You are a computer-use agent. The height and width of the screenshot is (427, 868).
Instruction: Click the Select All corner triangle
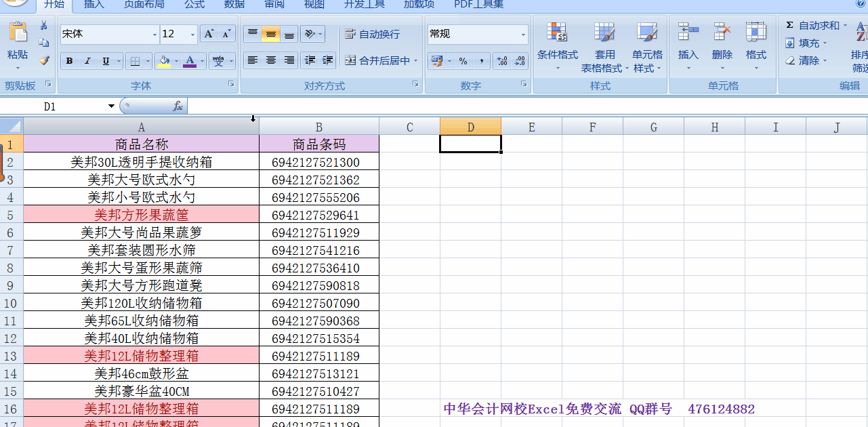click(12, 126)
